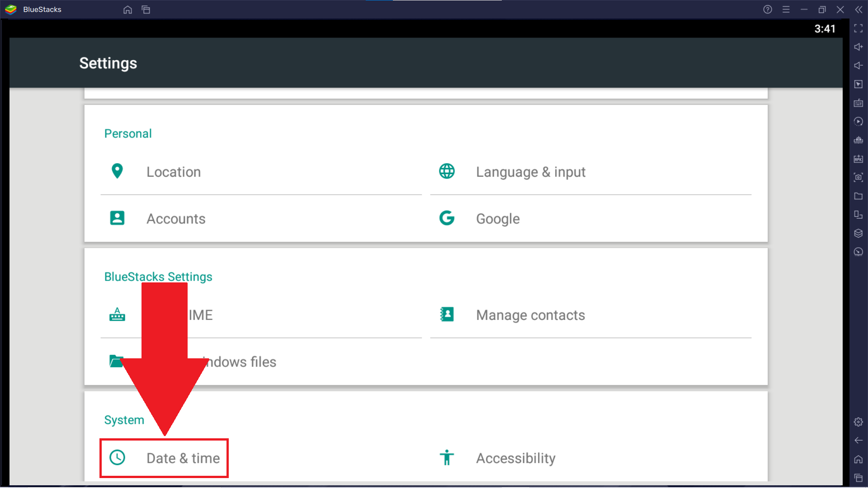Tap the Accessibility figure icon
The height and width of the screenshot is (488, 868).
click(447, 458)
